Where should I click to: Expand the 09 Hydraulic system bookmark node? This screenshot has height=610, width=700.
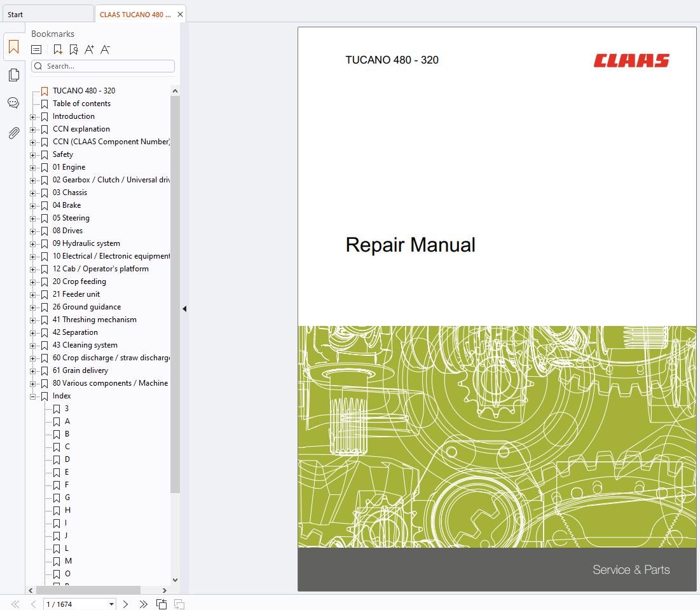[x=32, y=244]
